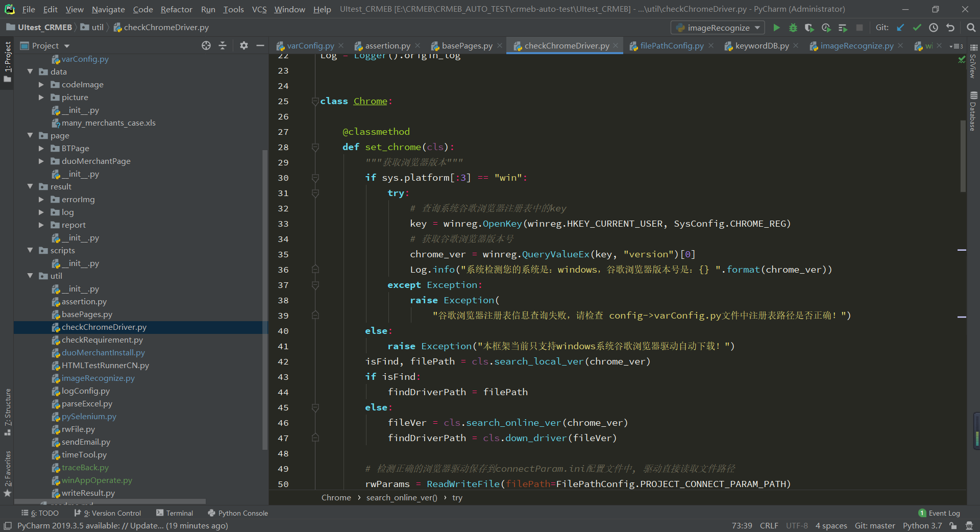Open the imageRecognize run configuration dropdown
The width and height of the screenshot is (980, 532).
pyautogui.click(x=719, y=28)
